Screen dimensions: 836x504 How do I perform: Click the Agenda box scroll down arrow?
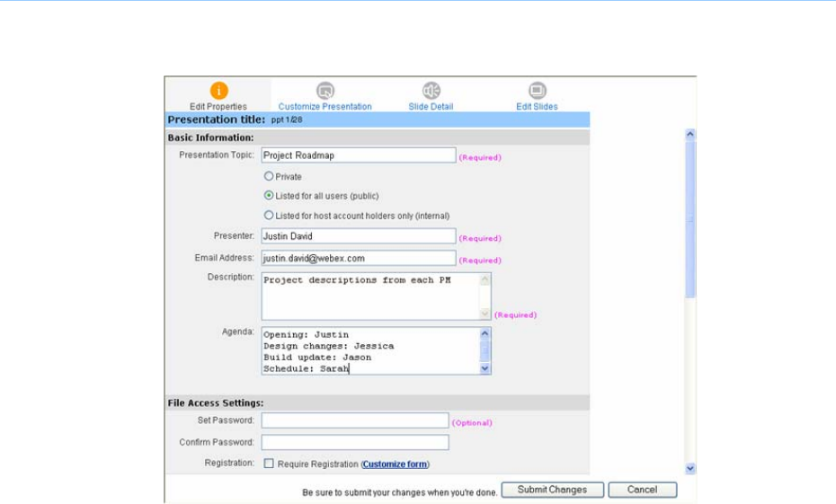[485, 368]
